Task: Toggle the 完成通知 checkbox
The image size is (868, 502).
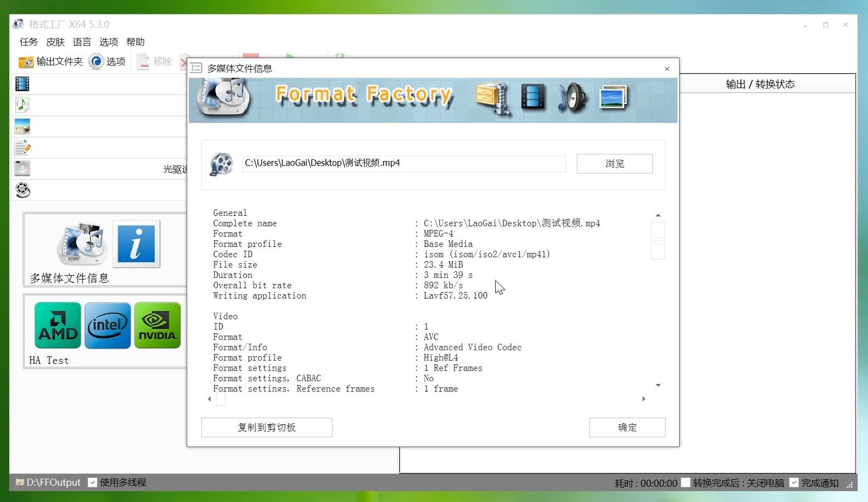Action: (794, 482)
